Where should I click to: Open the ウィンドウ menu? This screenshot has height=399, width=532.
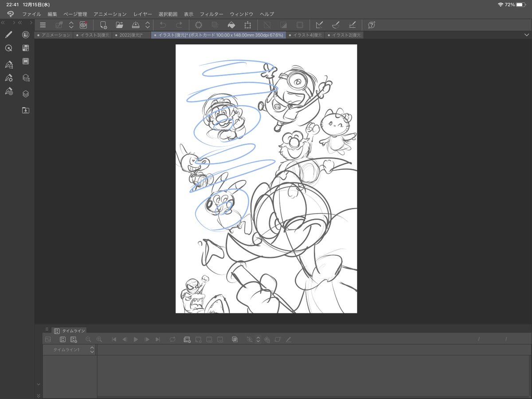pos(242,14)
